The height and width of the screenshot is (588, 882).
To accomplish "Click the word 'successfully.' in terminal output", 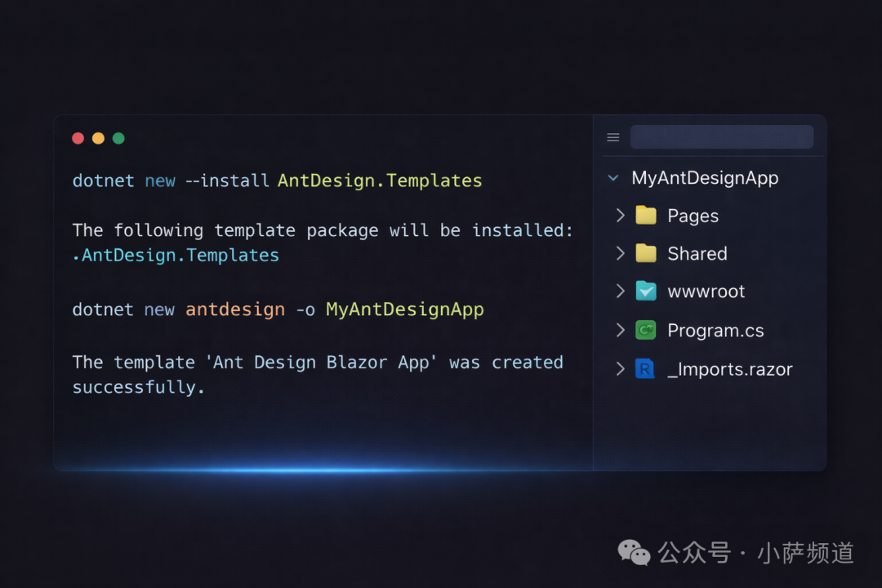I will tap(138, 387).
